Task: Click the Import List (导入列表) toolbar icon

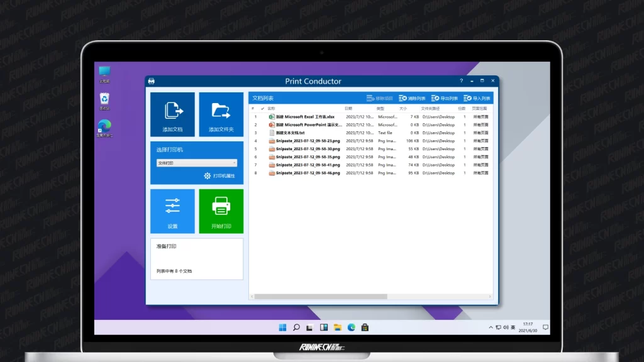Action: [467, 99]
